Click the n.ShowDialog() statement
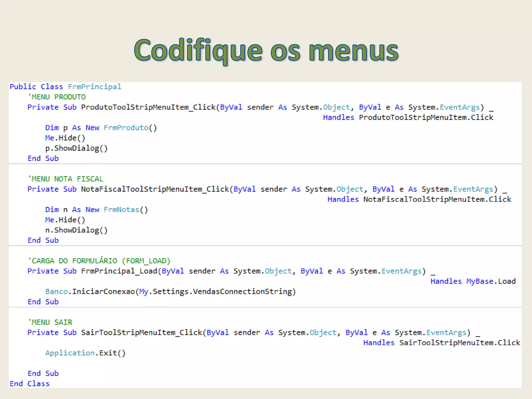 [x=76, y=230]
